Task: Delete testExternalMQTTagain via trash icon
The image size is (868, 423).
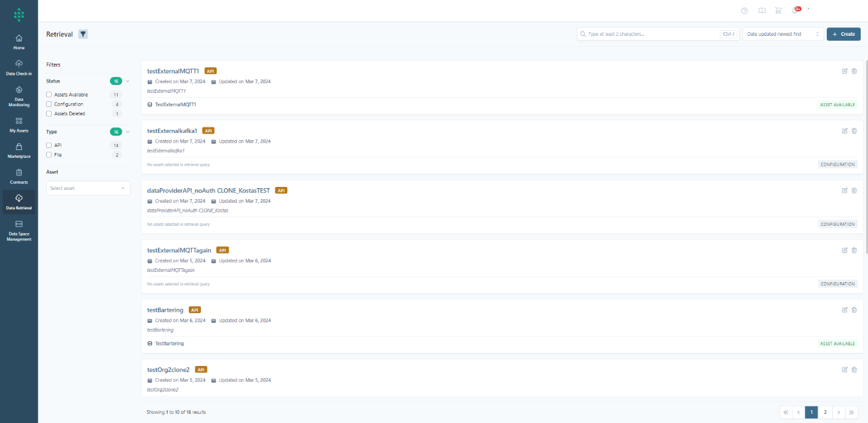Action: [854, 250]
